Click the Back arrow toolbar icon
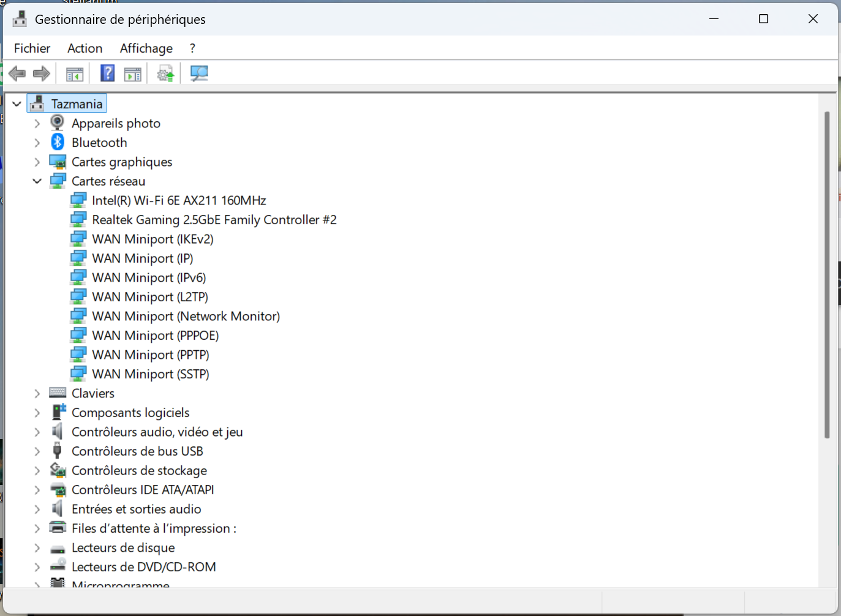 coord(17,73)
